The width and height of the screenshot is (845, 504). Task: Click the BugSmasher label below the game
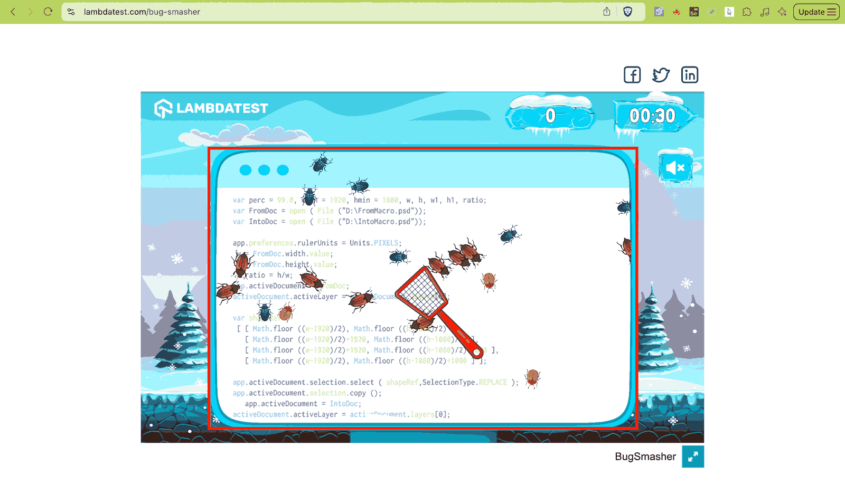645,457
